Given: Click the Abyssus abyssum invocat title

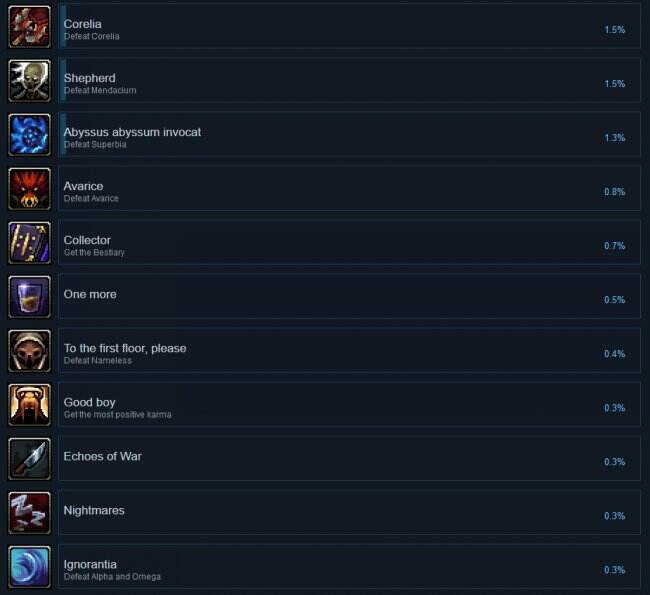Looking at the screenshot, I should [132, 132].
